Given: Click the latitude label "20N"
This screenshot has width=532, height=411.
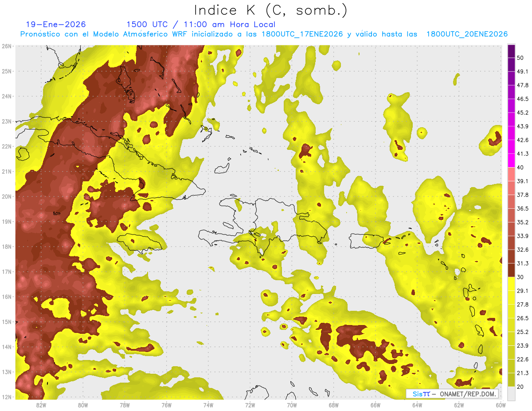Looking at the screenshot, I should coord(7,196).
